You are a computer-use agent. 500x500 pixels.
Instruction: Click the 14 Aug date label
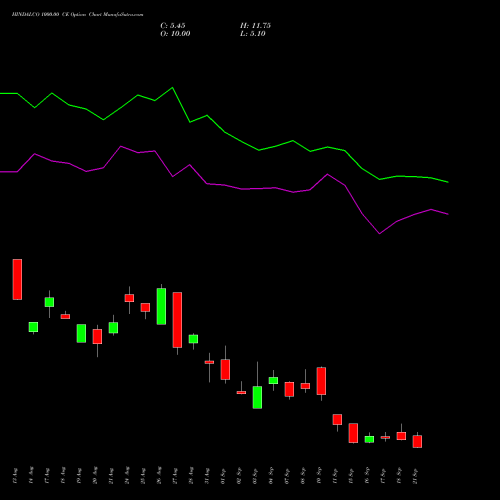[31, 475]
